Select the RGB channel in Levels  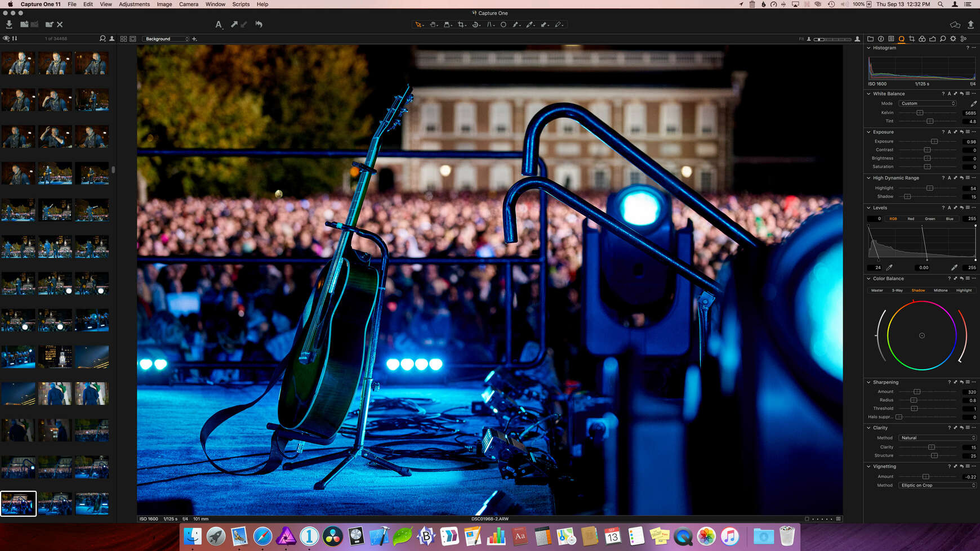point(893,219)
